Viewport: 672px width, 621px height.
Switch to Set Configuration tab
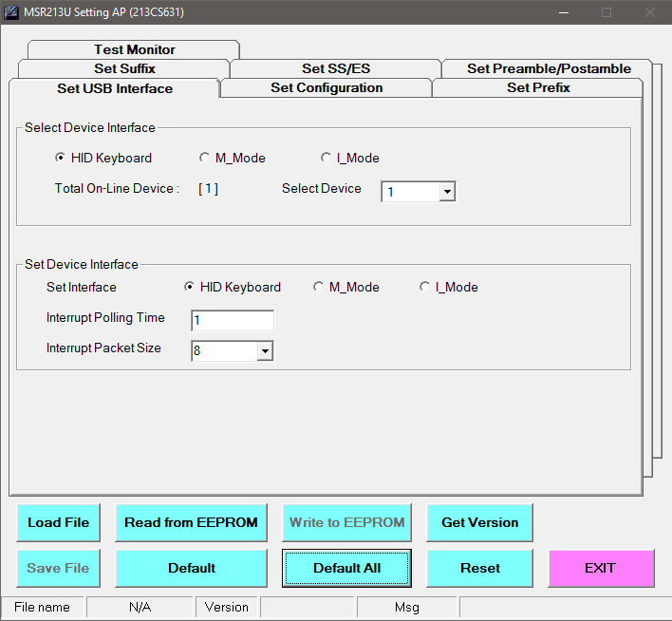[x=327, y=87]
